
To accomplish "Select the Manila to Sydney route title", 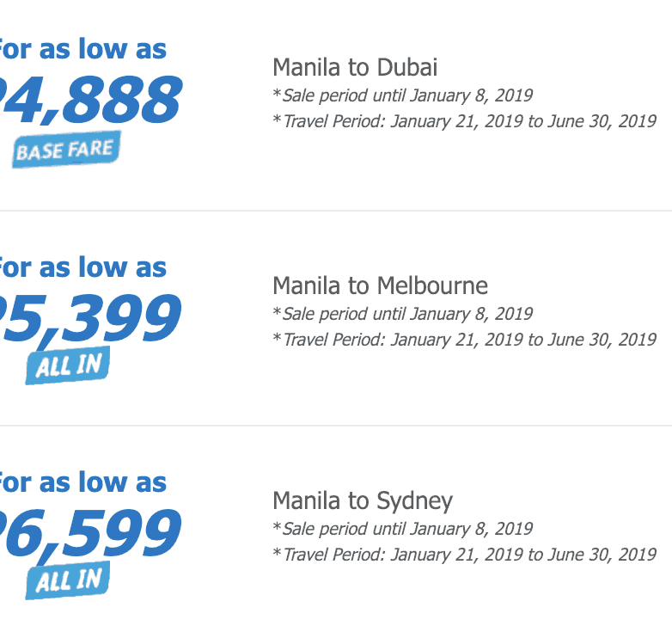I will coord(362,500).
